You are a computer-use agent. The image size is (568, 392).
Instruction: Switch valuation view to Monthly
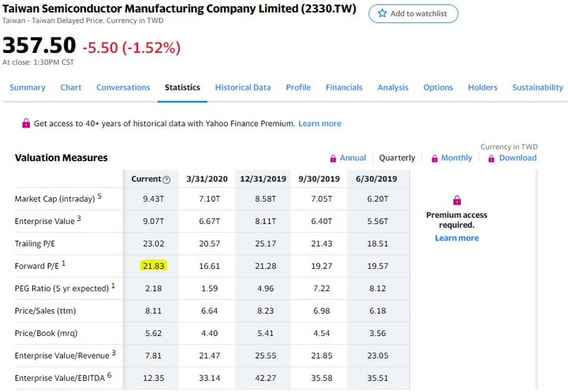point(457,158)
